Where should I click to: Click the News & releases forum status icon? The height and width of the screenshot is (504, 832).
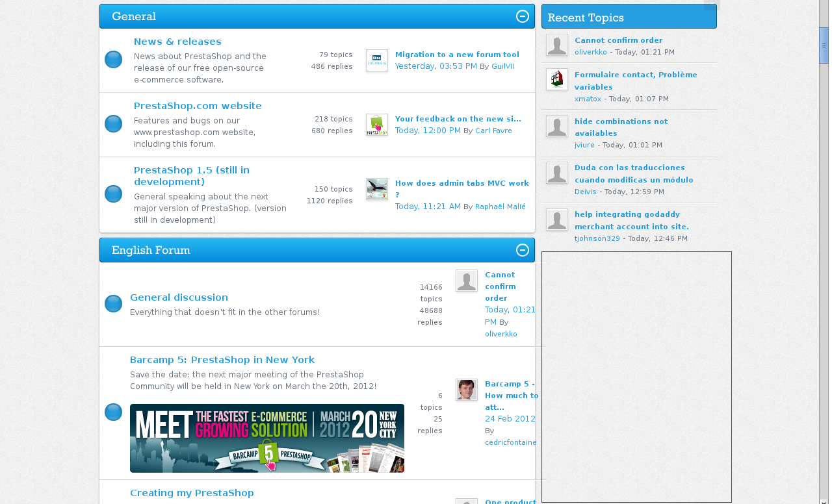coord(114,60)
